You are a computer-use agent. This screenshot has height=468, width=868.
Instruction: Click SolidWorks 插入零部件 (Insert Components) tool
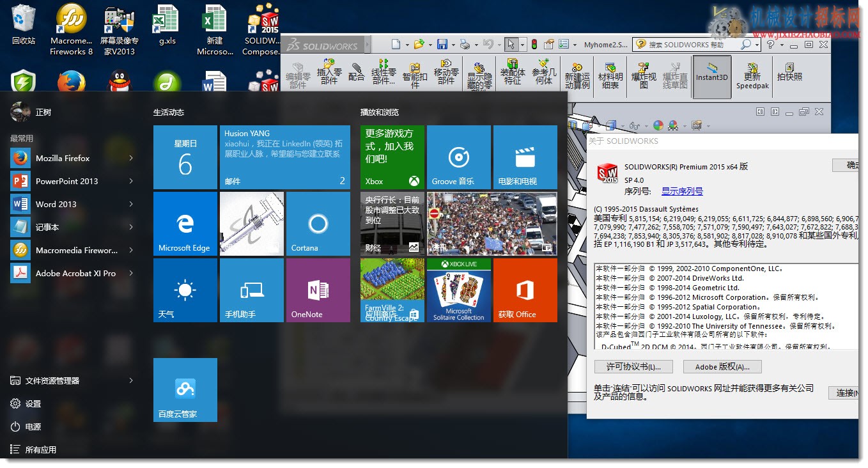[329, 72]
